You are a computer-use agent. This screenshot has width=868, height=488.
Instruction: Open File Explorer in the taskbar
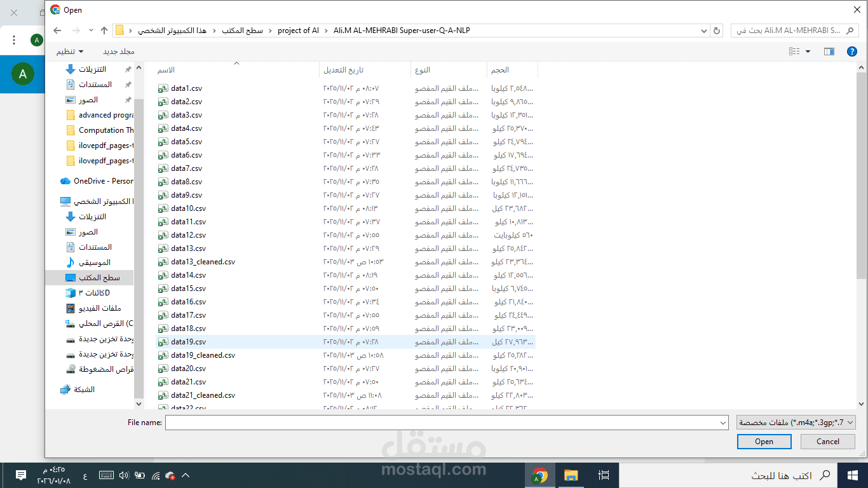(x=571, y=475)
